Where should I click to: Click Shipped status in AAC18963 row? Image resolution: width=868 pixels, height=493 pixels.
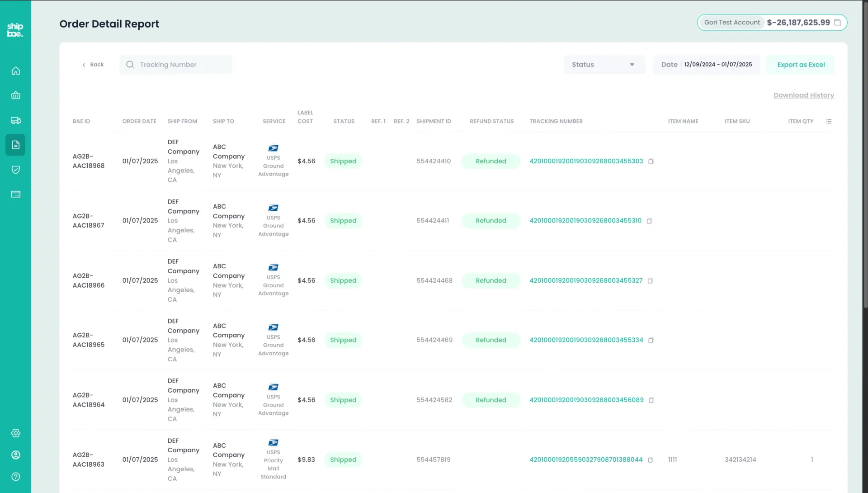point(343,460)
